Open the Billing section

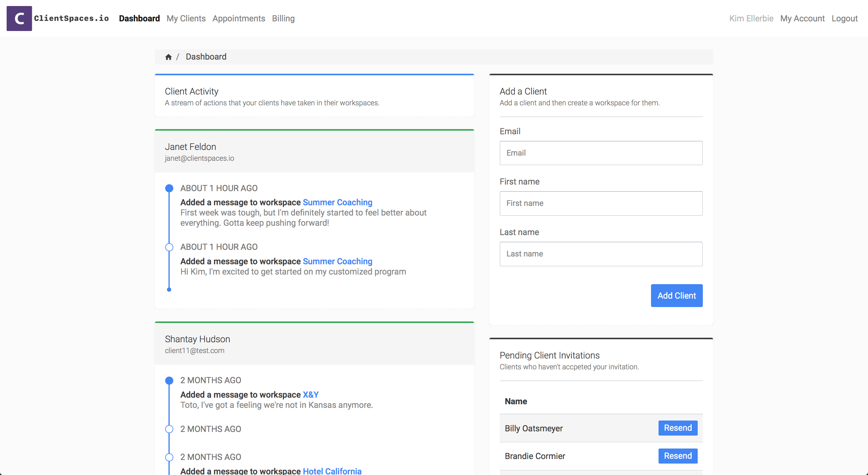(283, 19)
